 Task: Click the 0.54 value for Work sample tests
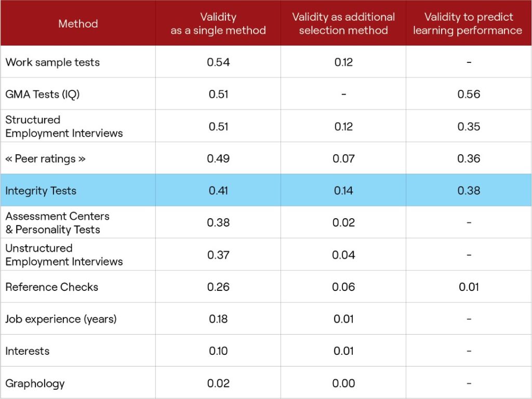coord(218,62)
